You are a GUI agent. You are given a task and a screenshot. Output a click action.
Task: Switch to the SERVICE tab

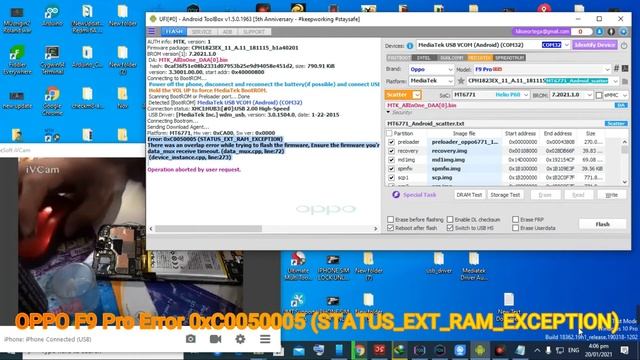coord(202,31)
